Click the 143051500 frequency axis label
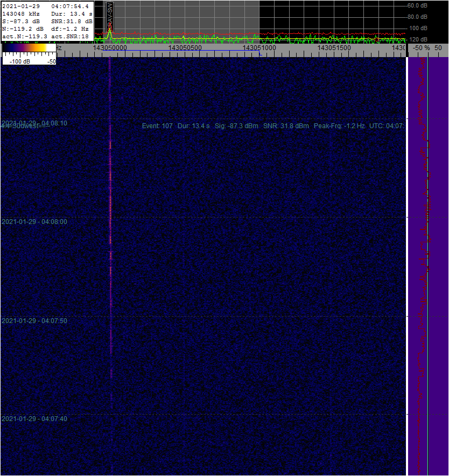Image resolution: width=449 pixels, height=476 pixels. (x=334, y=48)
